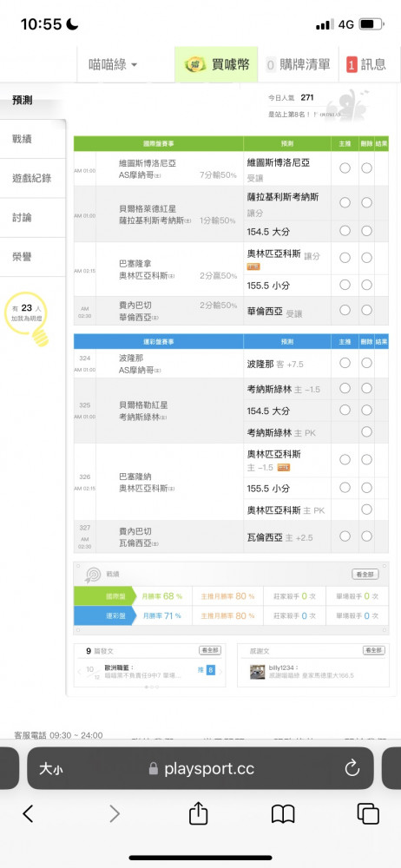Select 主推 radio for 維圖斯博洛尼亞 受讓
Image resolution: width=401 pixels, height=868 pixels.
pos(345,168)
